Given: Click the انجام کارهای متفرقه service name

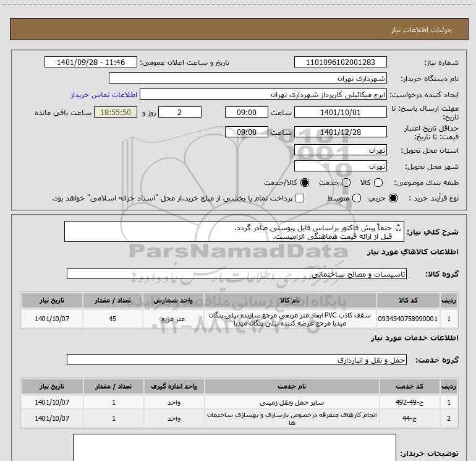Looking at the screenshot, I should tap(292, 418).
